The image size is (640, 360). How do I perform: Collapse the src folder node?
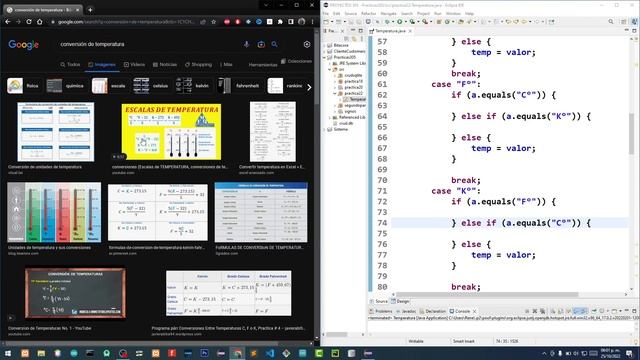click(x=330, y=69)
